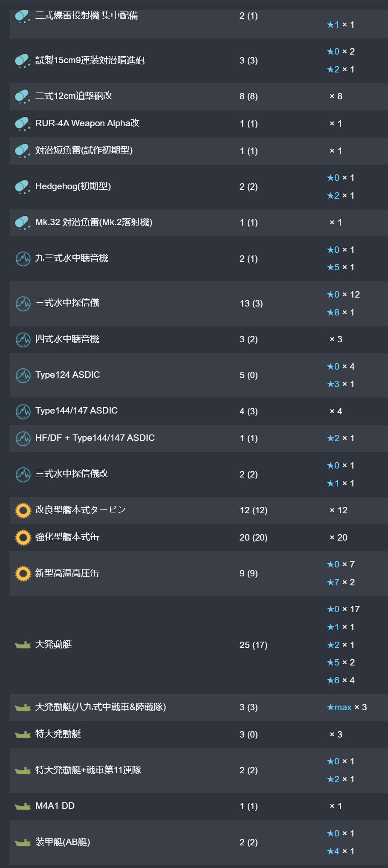The width and height of the screenshot is (388, 868).
Task: Click the depth charge icon beside Hedgehog(初期型)
Action: [23, 187]
